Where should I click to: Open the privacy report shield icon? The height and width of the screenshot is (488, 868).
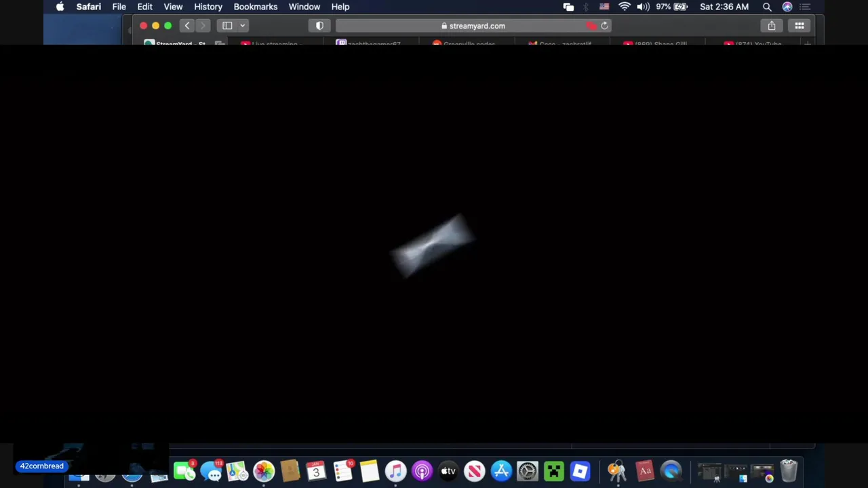[x=319, y=26]
